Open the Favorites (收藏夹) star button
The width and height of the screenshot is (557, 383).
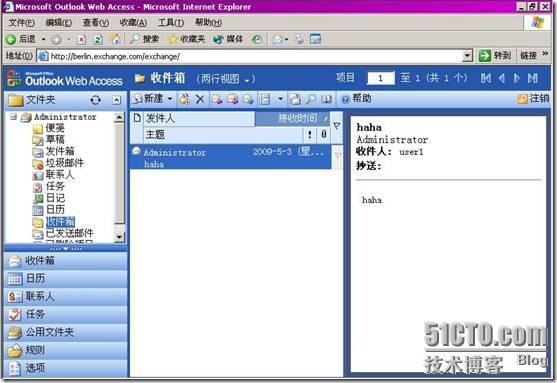tap(186, 39)
